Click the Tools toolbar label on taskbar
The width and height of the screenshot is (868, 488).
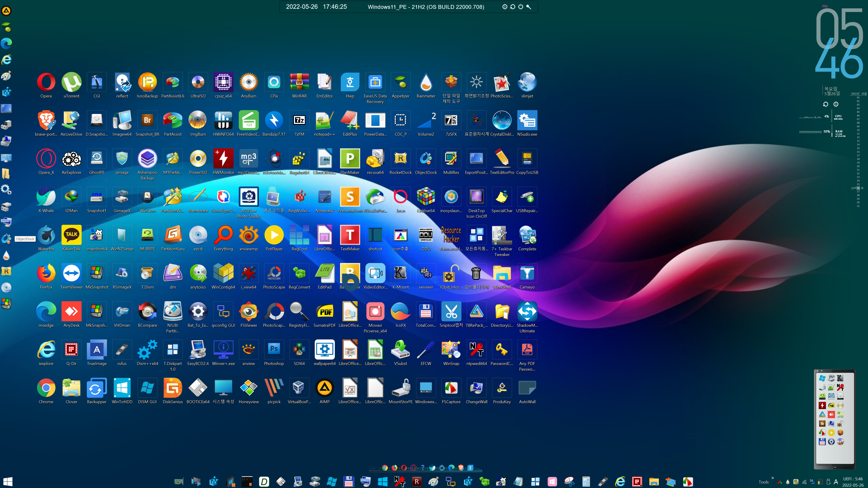(764, 482)
